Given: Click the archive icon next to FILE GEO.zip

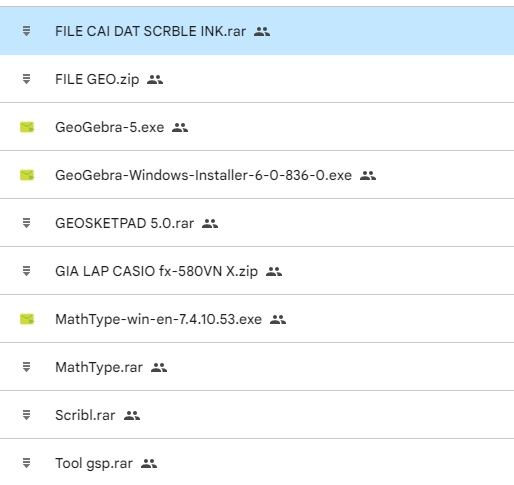Looking at the screenshot, I should pyautogui.click(x=26, y=79).
